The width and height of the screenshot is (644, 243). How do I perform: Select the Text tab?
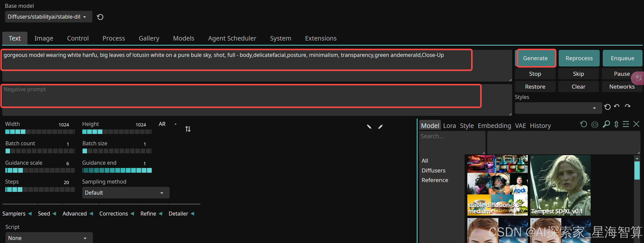coord(15,38)
